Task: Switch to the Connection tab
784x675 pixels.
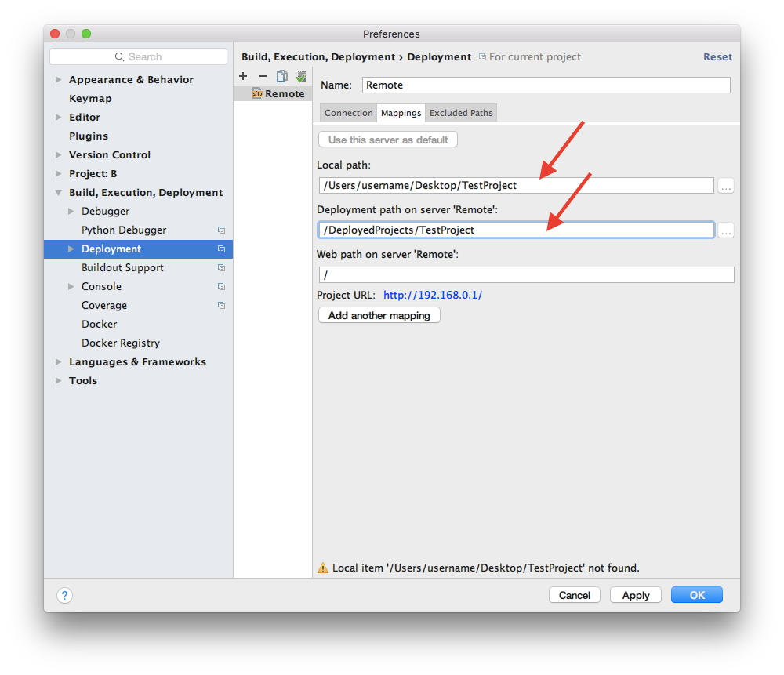Action: coord(347,112)
